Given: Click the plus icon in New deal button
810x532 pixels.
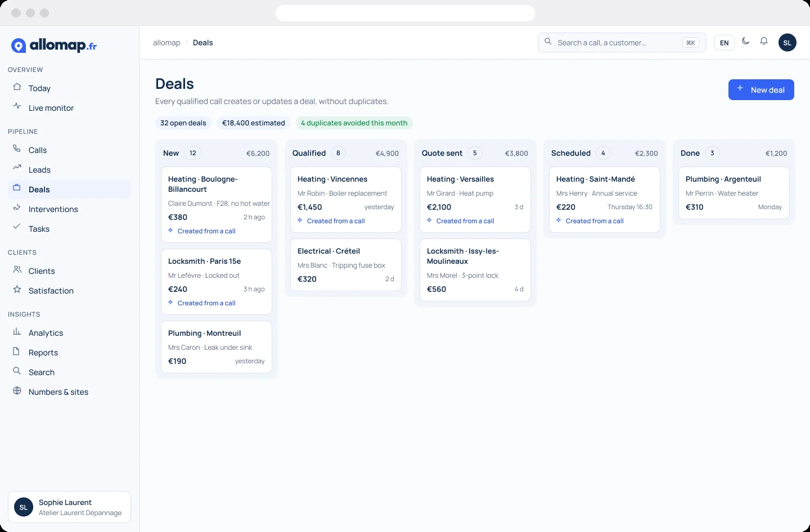Looking at the screenshot, I should click(x=740, y=89).
